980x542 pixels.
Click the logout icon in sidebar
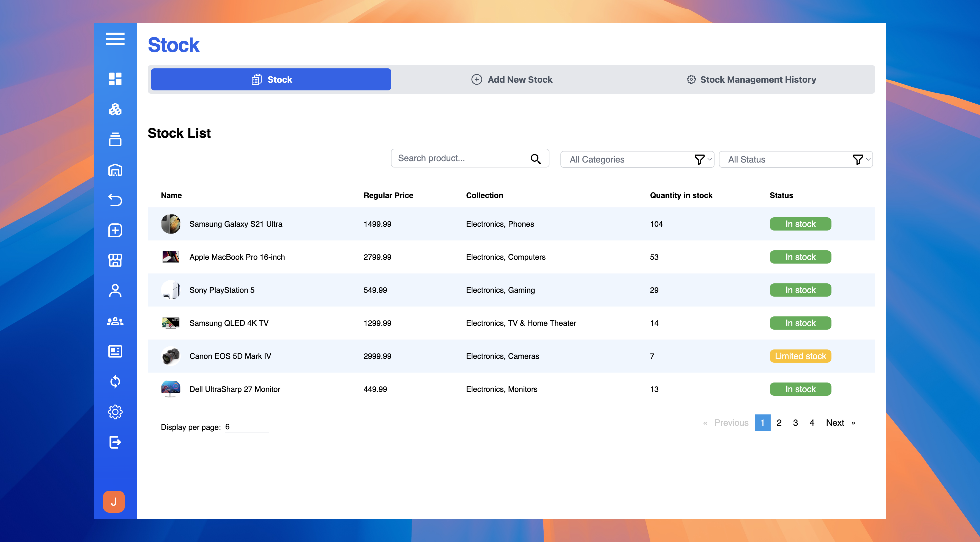point(115,442)
